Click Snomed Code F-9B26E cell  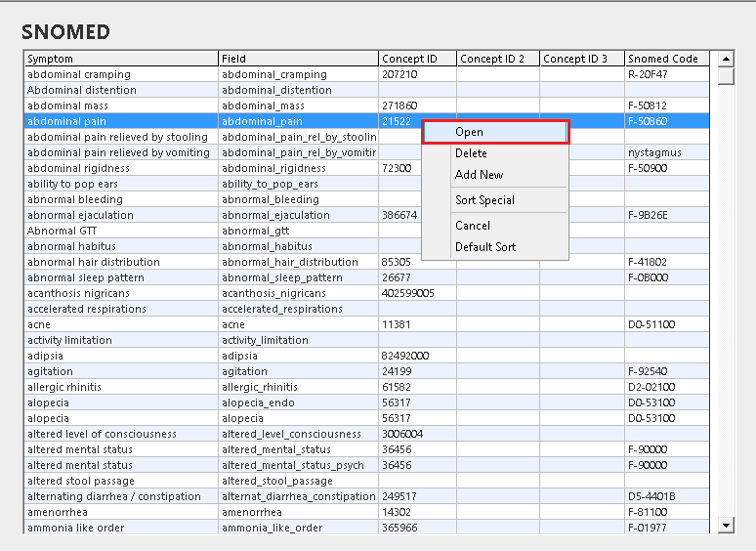pyautogui.click(x=667, y=215)
